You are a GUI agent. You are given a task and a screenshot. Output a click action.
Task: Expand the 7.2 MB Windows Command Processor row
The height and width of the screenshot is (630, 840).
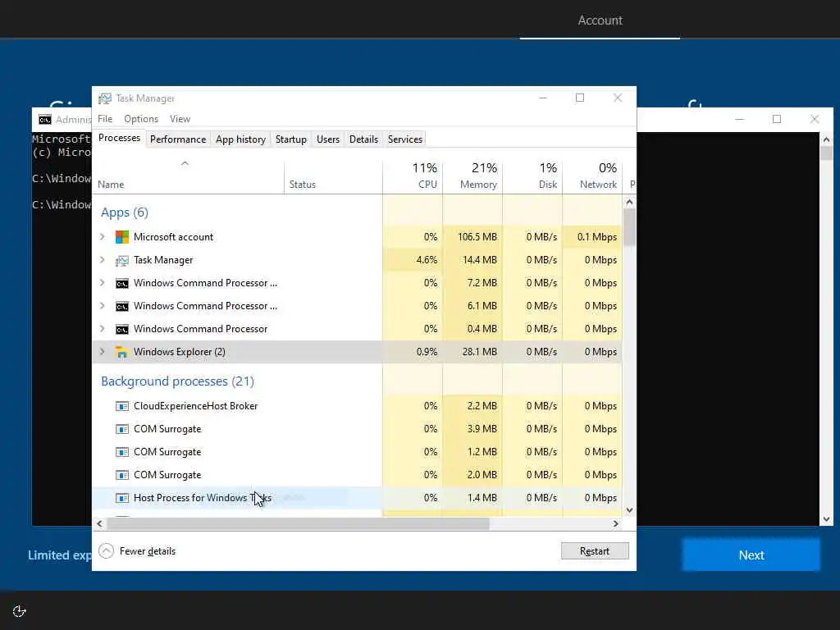click(102, 283)
